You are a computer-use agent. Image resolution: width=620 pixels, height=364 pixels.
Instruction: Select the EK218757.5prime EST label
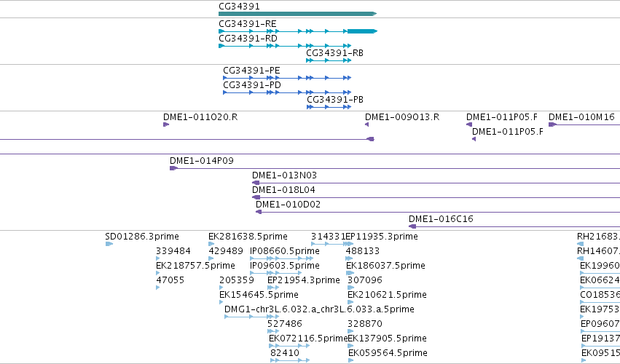click(x=195, y=266)
